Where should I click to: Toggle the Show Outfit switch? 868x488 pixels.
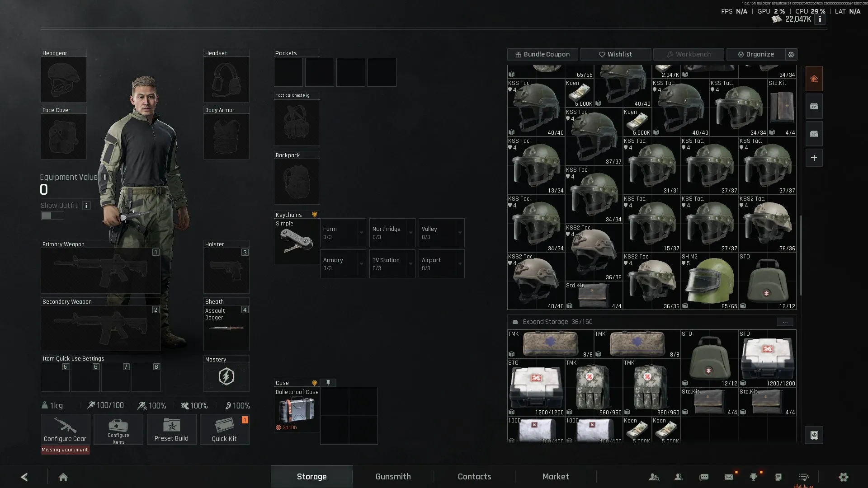tap(52, 216)
